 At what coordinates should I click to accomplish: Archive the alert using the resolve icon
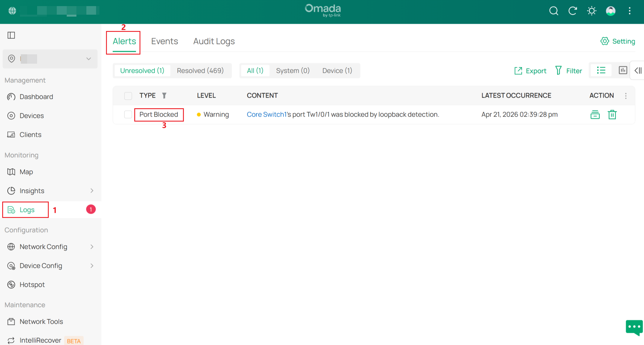[x=595, y=115]
